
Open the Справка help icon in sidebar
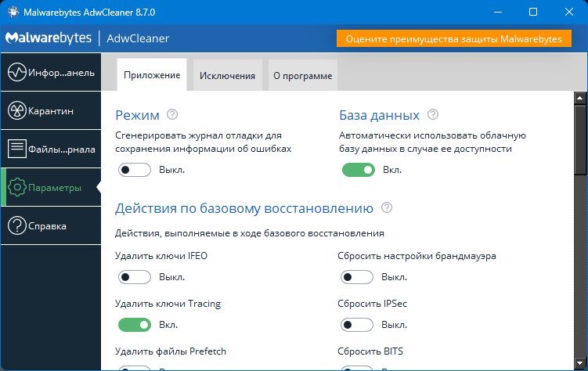(17, 226)
